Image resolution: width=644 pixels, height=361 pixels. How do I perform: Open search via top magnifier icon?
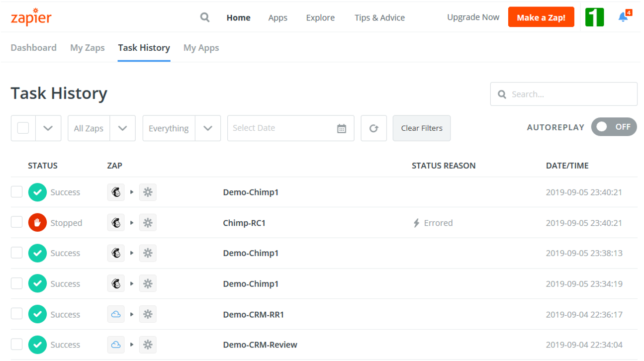205,17
